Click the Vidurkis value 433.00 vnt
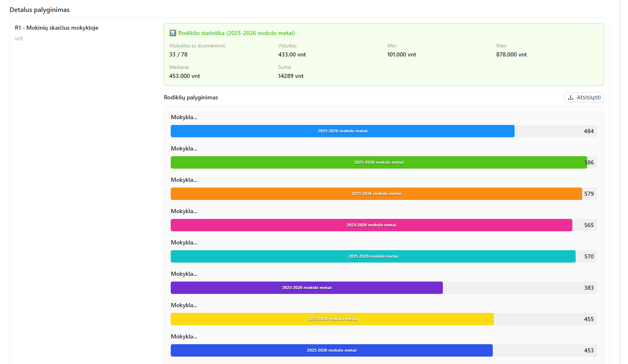628x364 pixels. [x=292, y=55]
